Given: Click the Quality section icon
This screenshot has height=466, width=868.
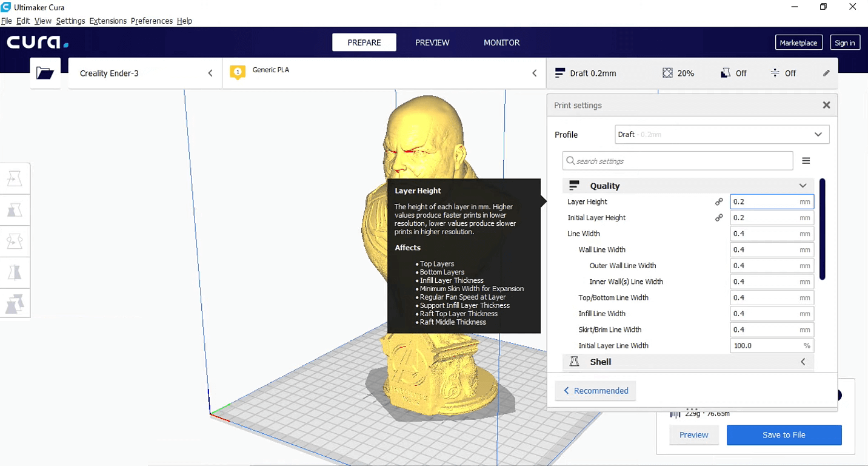Looking at the screenshot, I should pyautogui.click(x=574, y=186).
